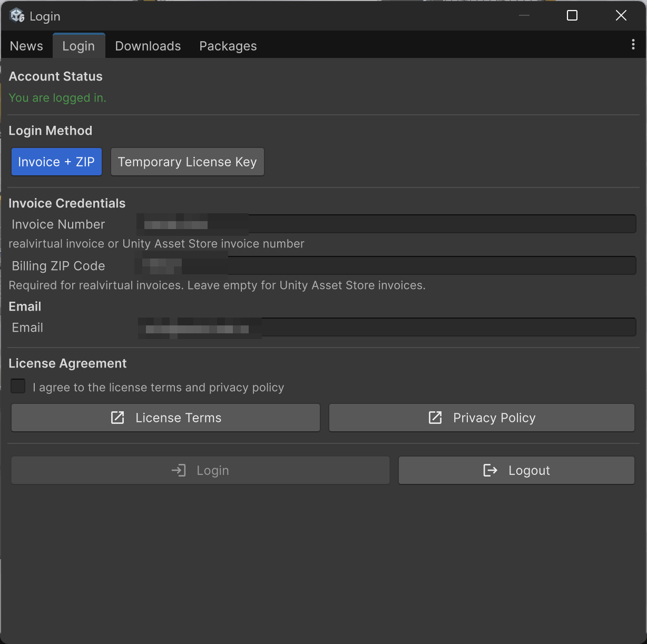Viewport: 647px width, 644px height.
Task: Open the three-dot options menu
Action: pos(633,45)
